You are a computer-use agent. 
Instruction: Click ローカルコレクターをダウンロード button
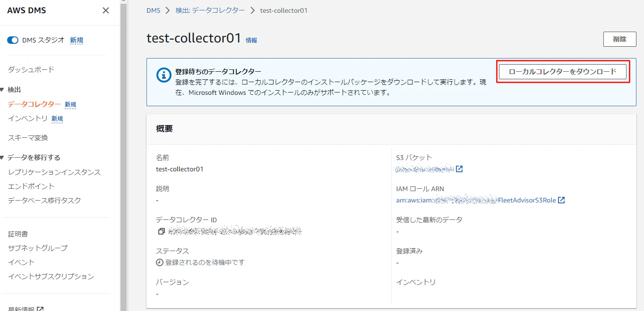[563, 72]
